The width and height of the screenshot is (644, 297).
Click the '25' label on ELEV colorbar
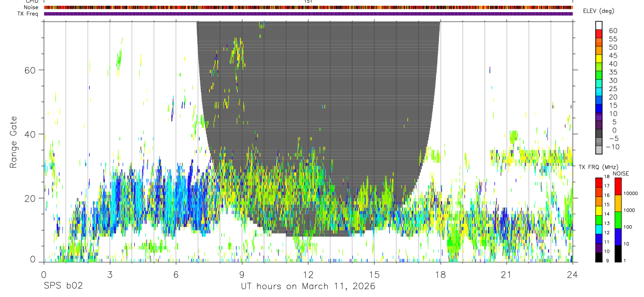[613, 89]
